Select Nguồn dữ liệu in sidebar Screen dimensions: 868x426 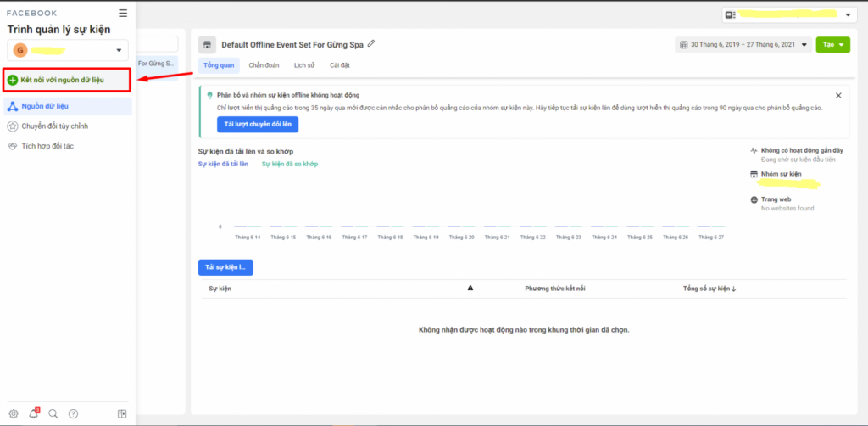pyautogui.click(x=68, y=106)
